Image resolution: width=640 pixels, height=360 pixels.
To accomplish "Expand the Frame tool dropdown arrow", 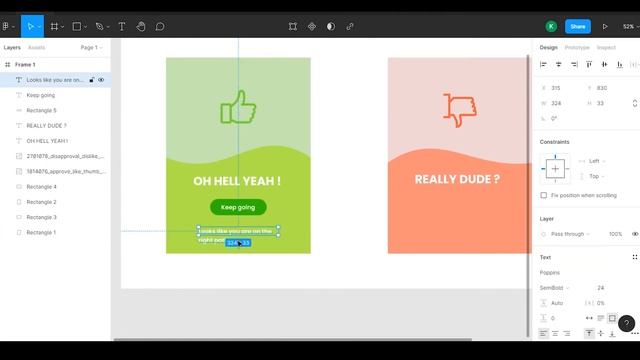I will 62,27.
